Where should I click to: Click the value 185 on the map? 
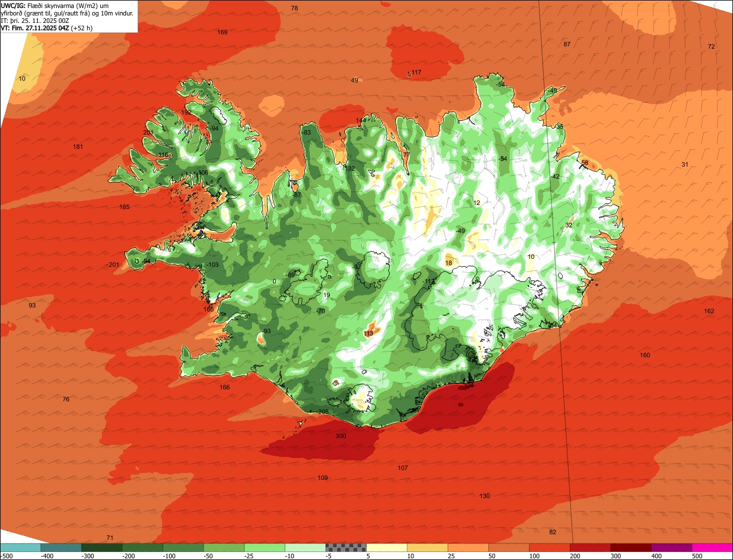pyautogui.click(x=124, y=207)
